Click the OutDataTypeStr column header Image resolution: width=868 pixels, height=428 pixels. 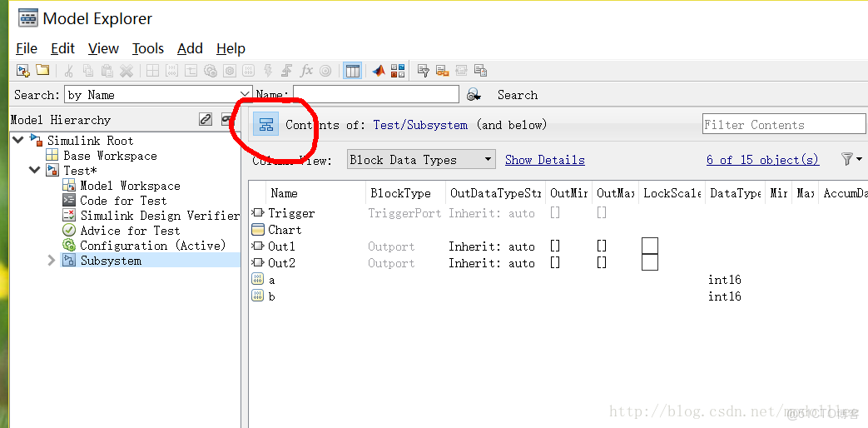coord(495,192)
